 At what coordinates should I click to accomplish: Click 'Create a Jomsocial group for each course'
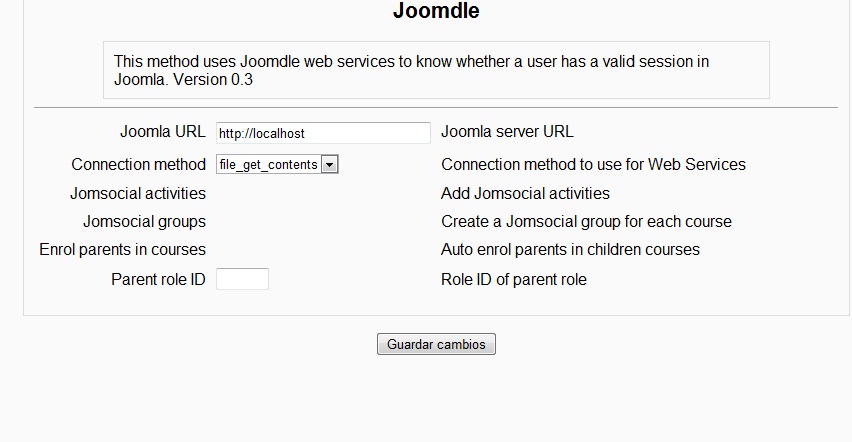pyautogui.click(x=586, y=221)
